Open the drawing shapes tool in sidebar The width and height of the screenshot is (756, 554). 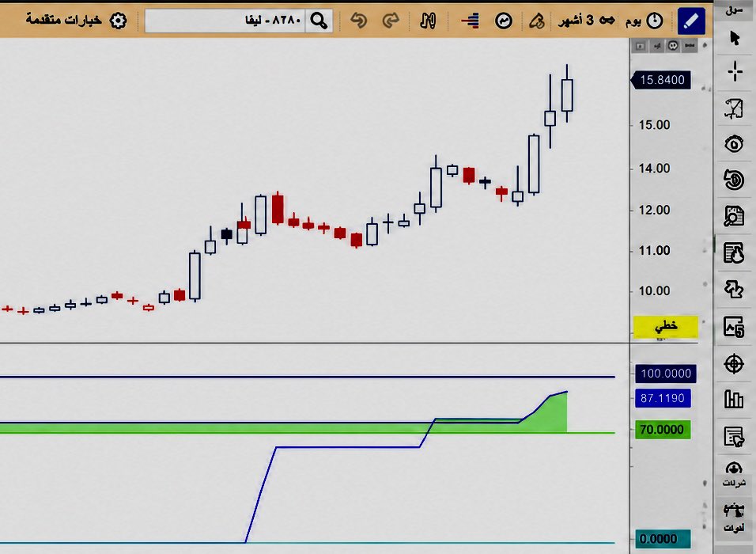coord(734,108)
